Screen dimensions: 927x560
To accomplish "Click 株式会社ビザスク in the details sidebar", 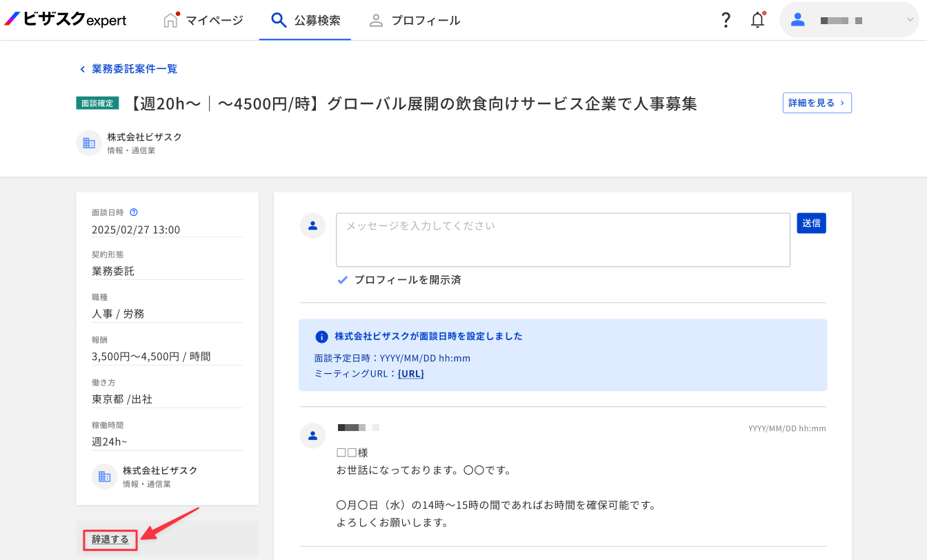I will (x=160, y=470).
